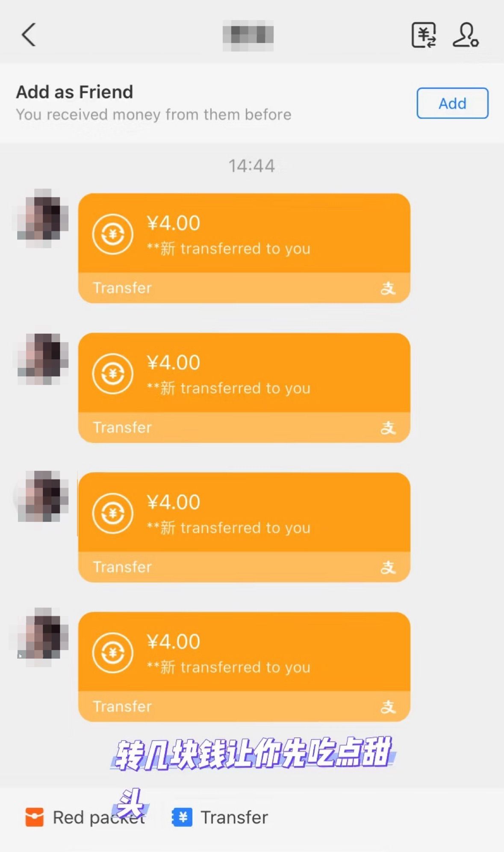Select the Transfer shortcut at bottom
The height and width of the screenshot is (852, 504).
(x=220, y=817)
